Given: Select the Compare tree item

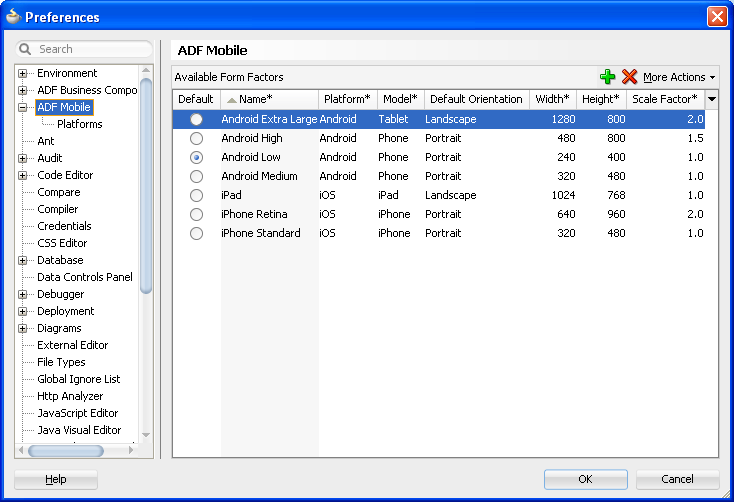Looking at the screenshot, I should pyautogui.click(x=59, y=192).
